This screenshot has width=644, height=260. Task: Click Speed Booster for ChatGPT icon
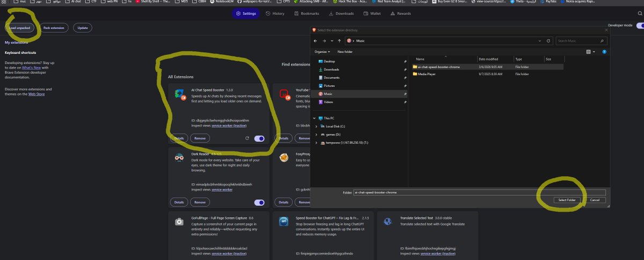[x=284, y=221]
